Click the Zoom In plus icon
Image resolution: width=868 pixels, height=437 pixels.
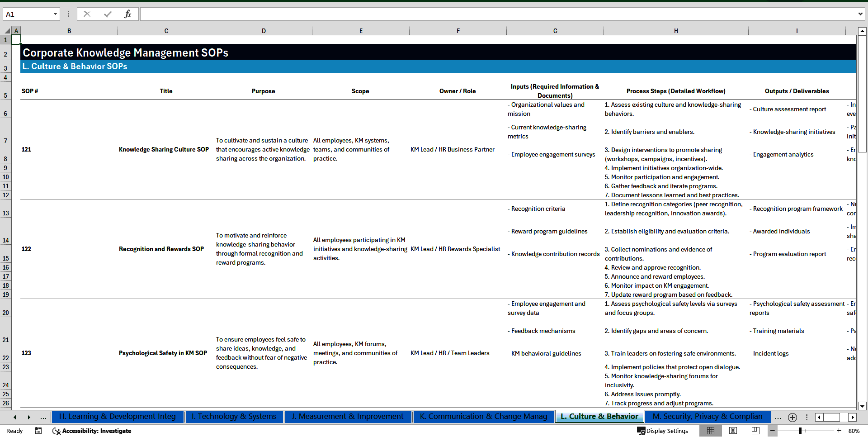point(839,431)
